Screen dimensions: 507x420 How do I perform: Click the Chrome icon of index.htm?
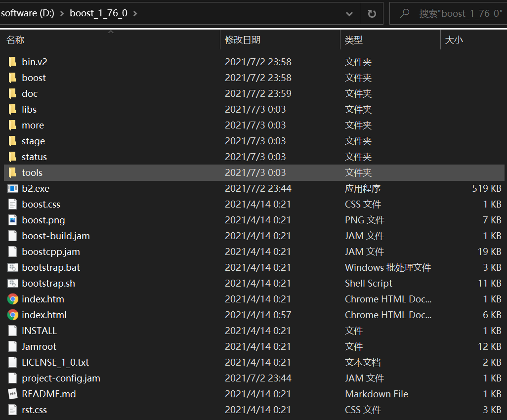pos(13,299)
